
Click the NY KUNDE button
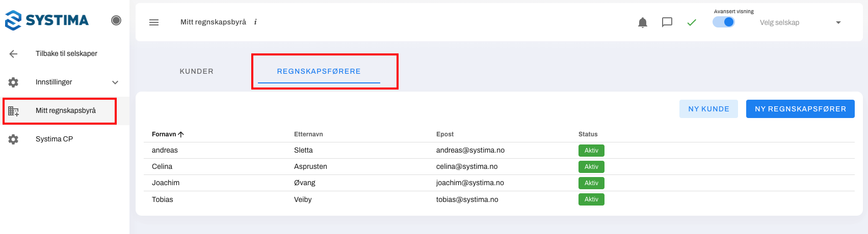[x=708, y=109]
